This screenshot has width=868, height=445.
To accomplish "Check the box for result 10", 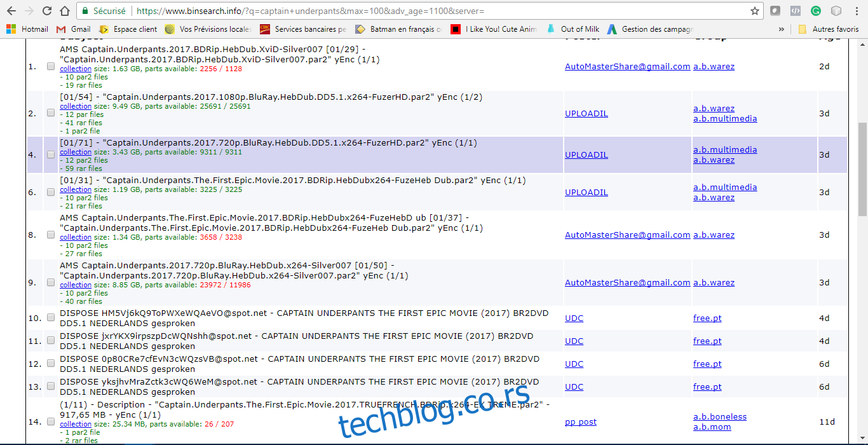I will [51, 318].
